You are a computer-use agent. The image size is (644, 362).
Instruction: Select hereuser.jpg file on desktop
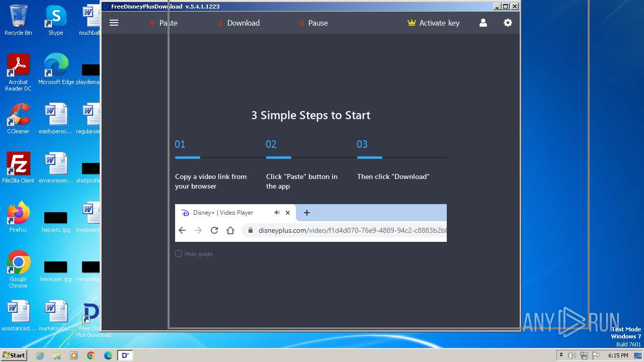(56, 271)
